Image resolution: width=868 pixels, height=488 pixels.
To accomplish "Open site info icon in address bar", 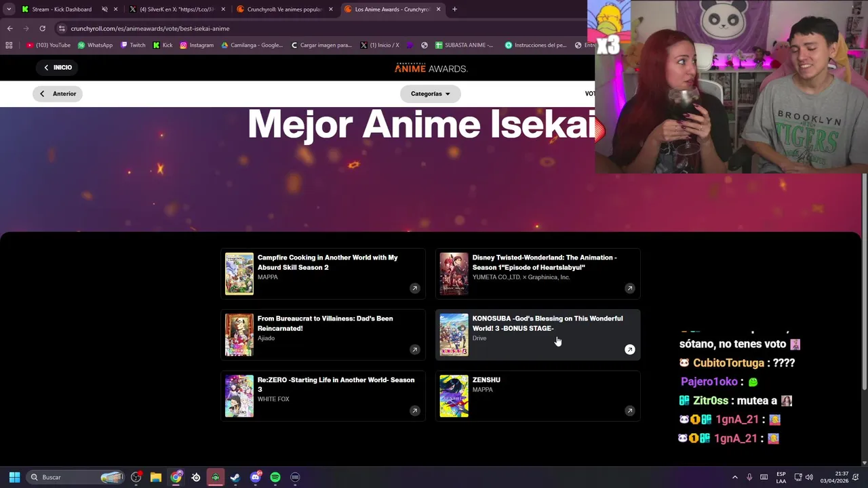I will click(x=62, y=28).
